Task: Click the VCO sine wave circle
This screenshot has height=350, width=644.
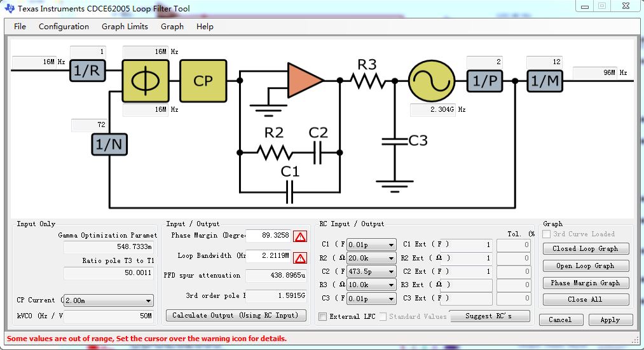Action: pyautogui.click(x=432, y=81)
